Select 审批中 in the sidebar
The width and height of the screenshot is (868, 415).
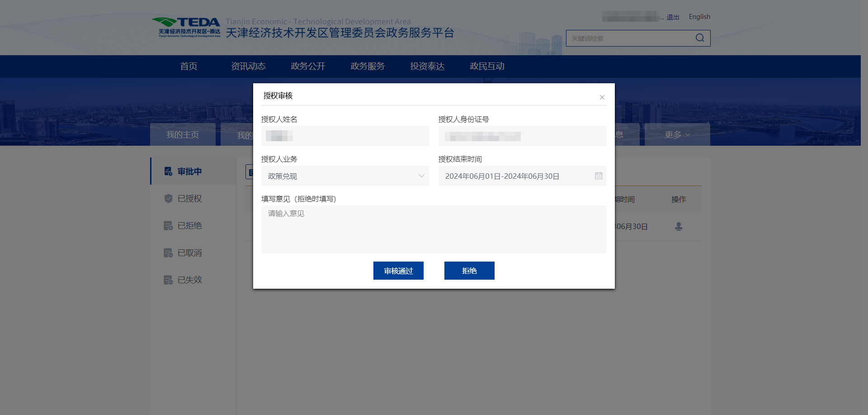193,171
